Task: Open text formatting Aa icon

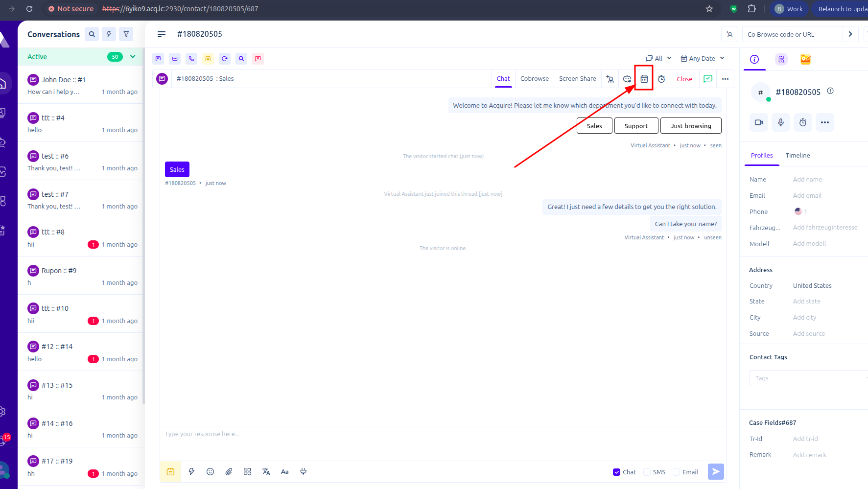Action: point(284,472)
